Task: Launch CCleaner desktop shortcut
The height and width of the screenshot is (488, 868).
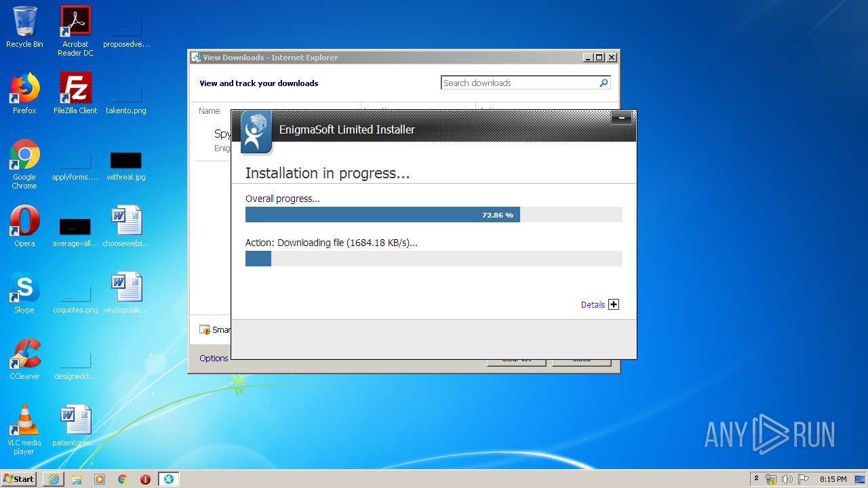Action: click(x=24, y=359)
